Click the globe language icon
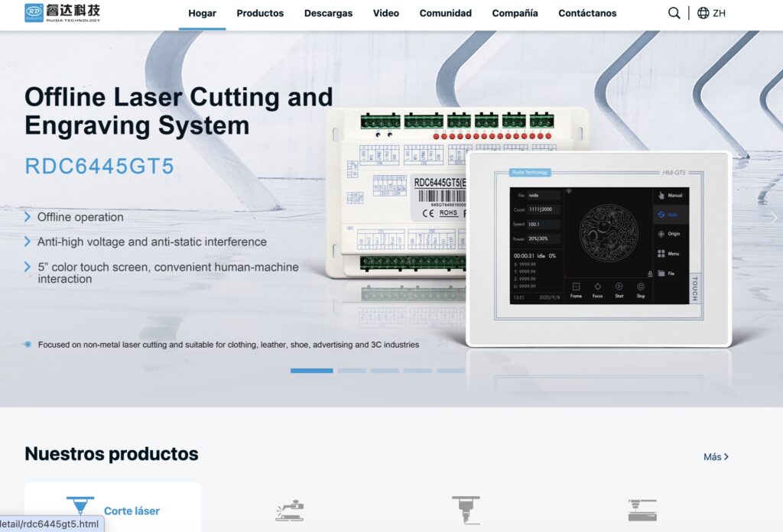This screenshot has height=532, width=783. coord(703,13)
